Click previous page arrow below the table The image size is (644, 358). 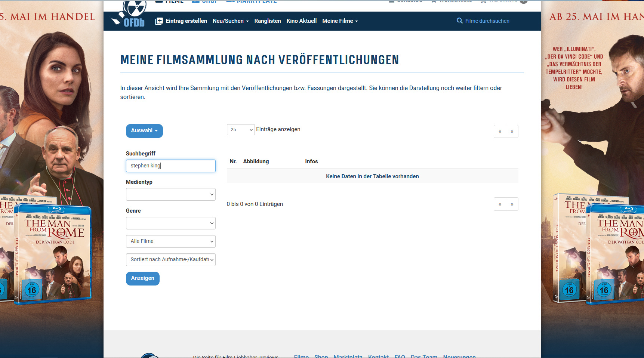[500, 204]
